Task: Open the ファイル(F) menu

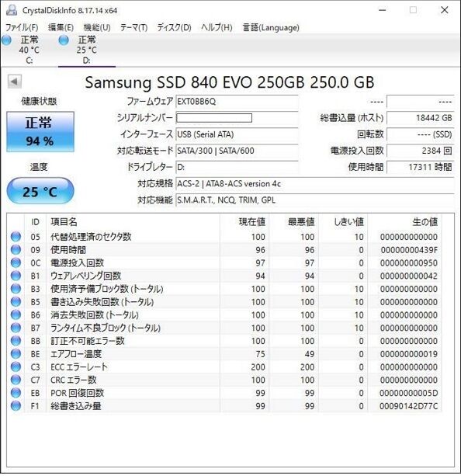Action: 22,28
